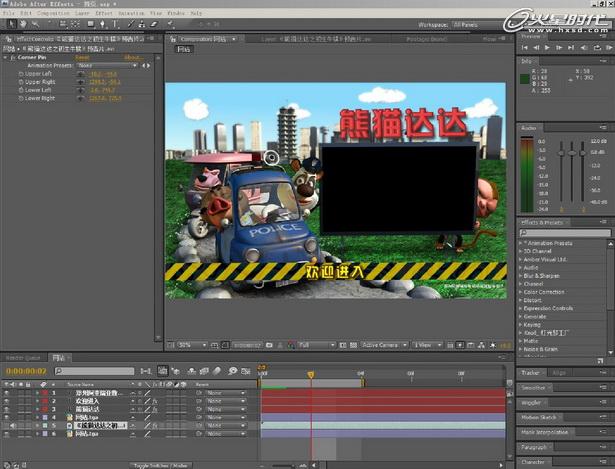Click Reset on Corner Pin effect
Viewport: 615px width, 469px height.
(x=82, y=57)
